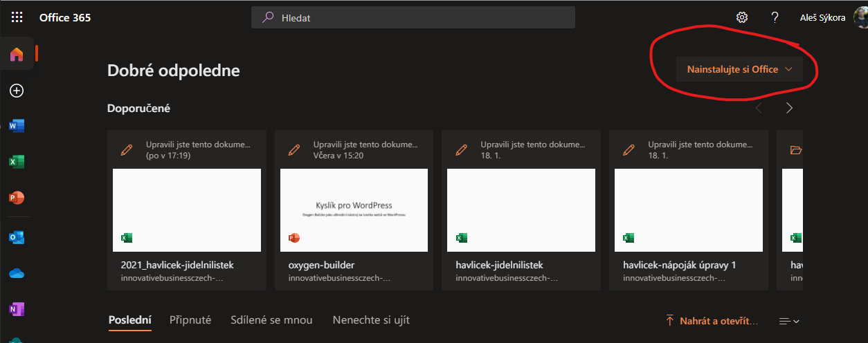
Task: Open the Kyslík pro WordPress presentation thumbnail
Action: point(354,210)
